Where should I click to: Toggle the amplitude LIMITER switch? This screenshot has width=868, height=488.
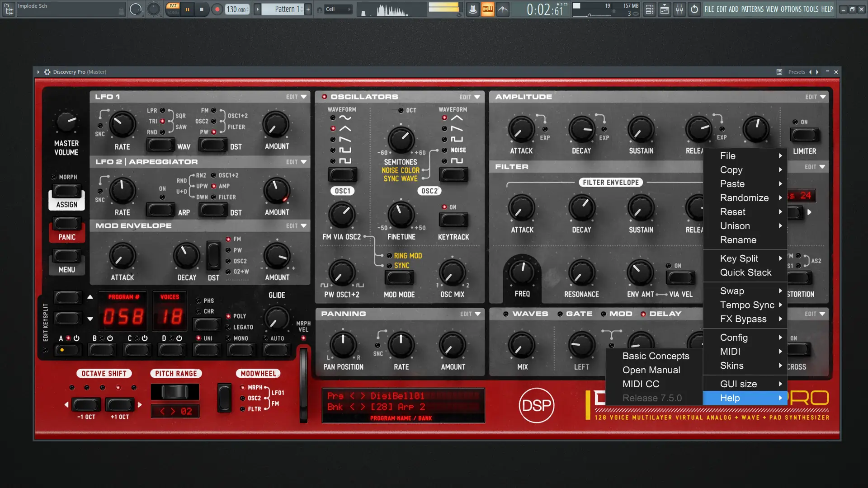click(804, 135)
